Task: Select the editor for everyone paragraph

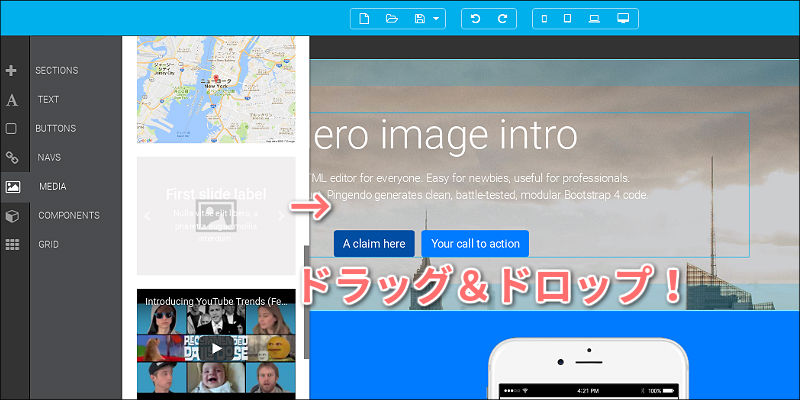Action: 479,187
